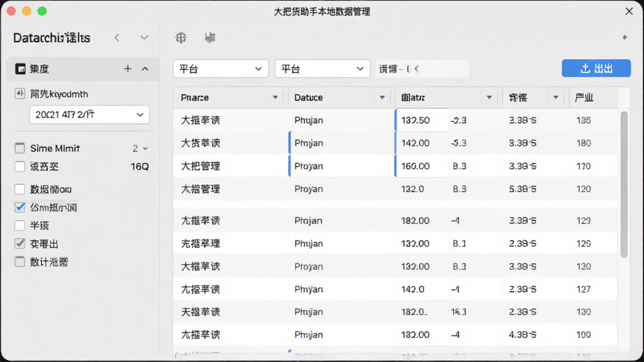Click the blue 出出 export button

tap(596, 68)
